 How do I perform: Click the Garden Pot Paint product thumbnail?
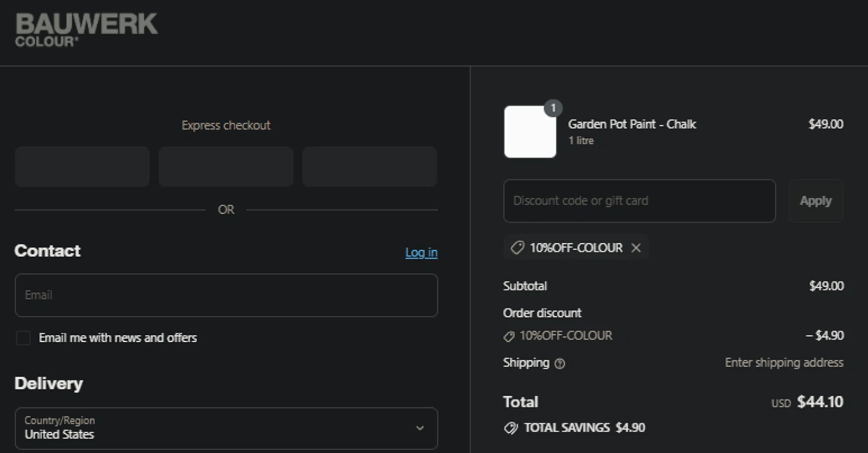coord(530,131)
